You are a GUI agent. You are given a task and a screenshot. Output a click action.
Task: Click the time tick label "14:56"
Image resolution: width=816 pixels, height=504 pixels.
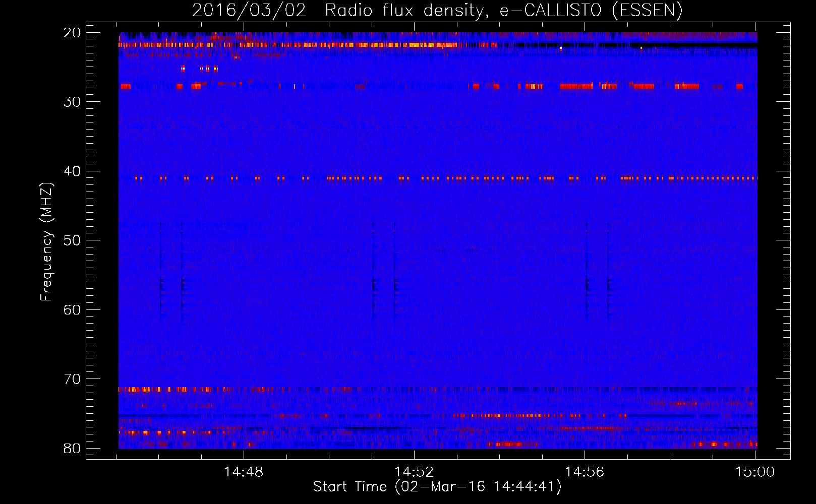pyautogui.click(x=585, y=472)
